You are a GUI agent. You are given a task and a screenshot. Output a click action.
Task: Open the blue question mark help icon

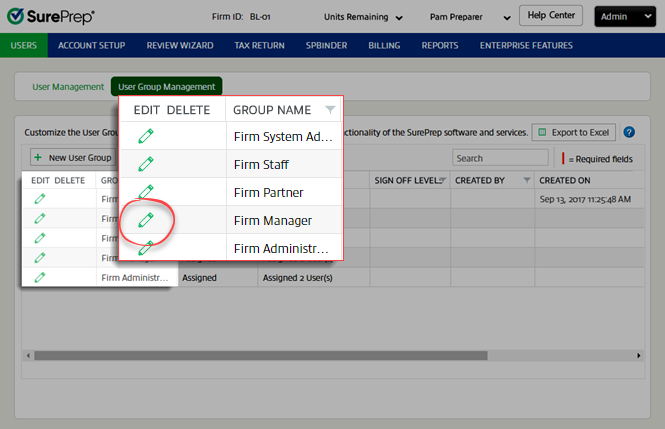click(x=629, y=132)
